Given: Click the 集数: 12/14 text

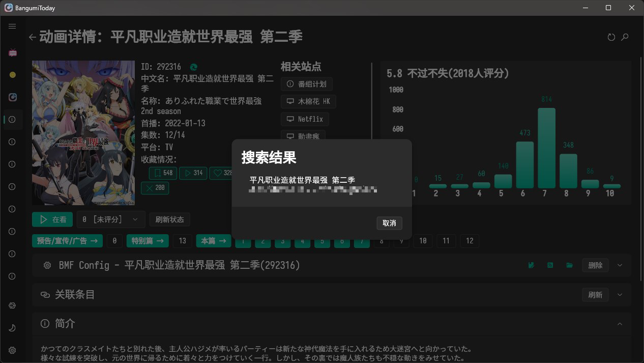Looking at the screenshot, I should tap(163, 135).
